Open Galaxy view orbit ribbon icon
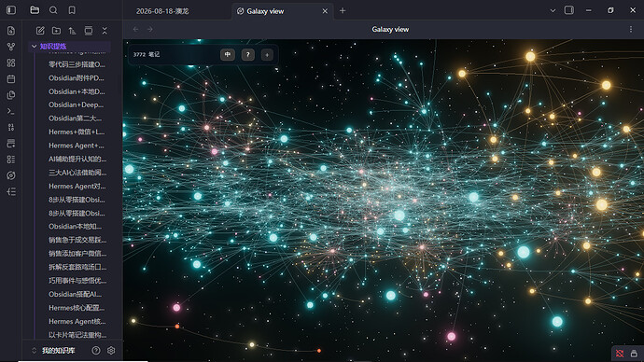The width and height of the screenshot is (644, 362). tap(11, 175)
